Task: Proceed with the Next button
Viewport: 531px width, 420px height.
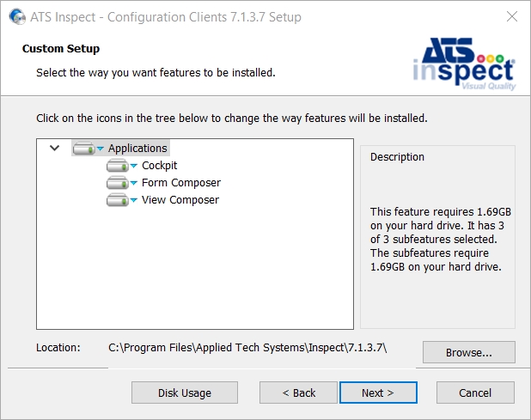Action: tap(378, 393)
